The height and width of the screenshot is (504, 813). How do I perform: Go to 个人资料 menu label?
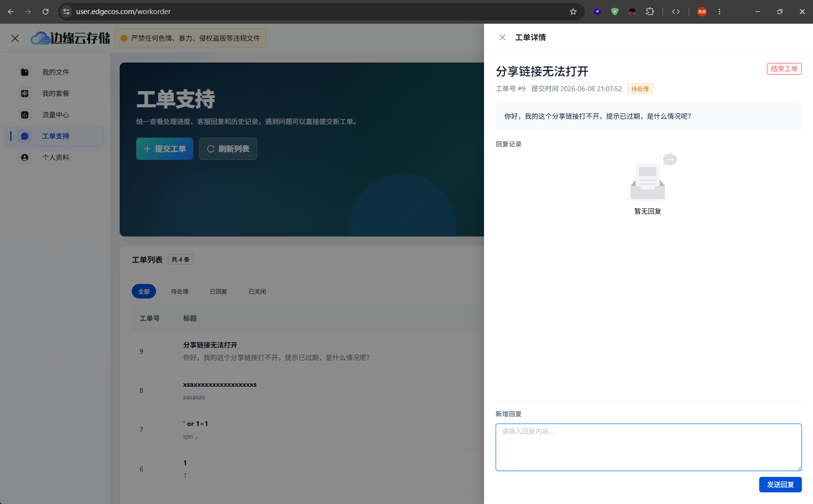56,157
